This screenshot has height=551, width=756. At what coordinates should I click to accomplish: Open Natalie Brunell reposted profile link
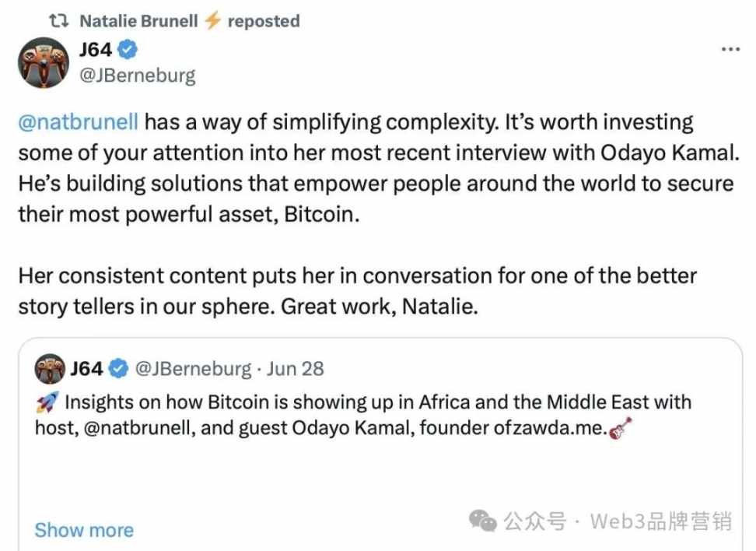[x=139, y=21]
